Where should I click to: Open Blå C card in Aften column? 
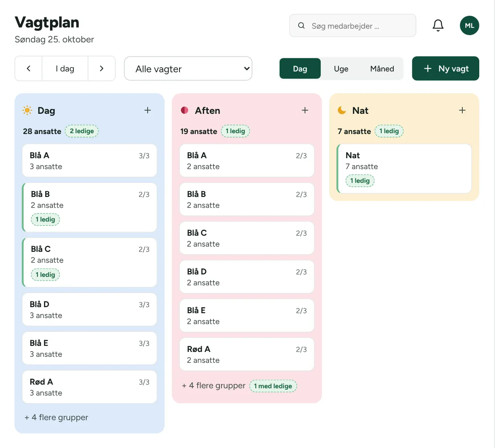pos(247,238)
